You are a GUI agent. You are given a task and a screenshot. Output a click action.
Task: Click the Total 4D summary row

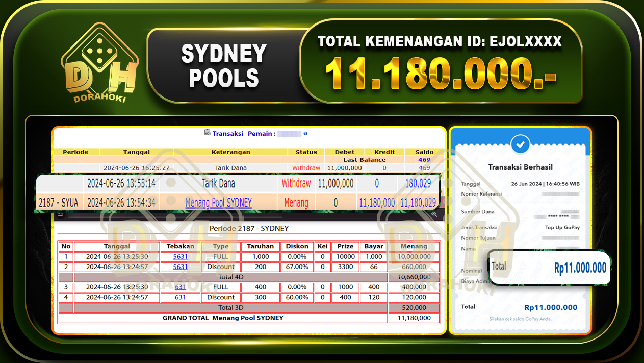click(x=230, y=277)
